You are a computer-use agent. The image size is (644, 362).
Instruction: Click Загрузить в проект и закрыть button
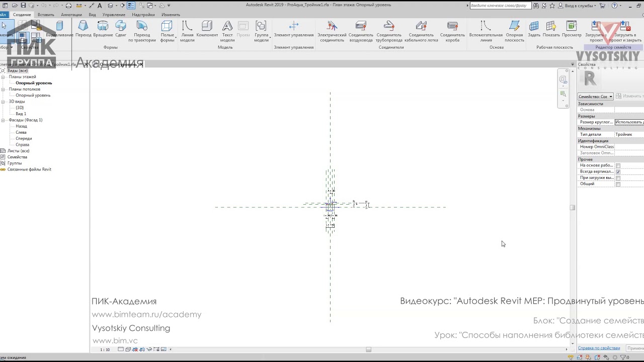(x=625, y=31)
